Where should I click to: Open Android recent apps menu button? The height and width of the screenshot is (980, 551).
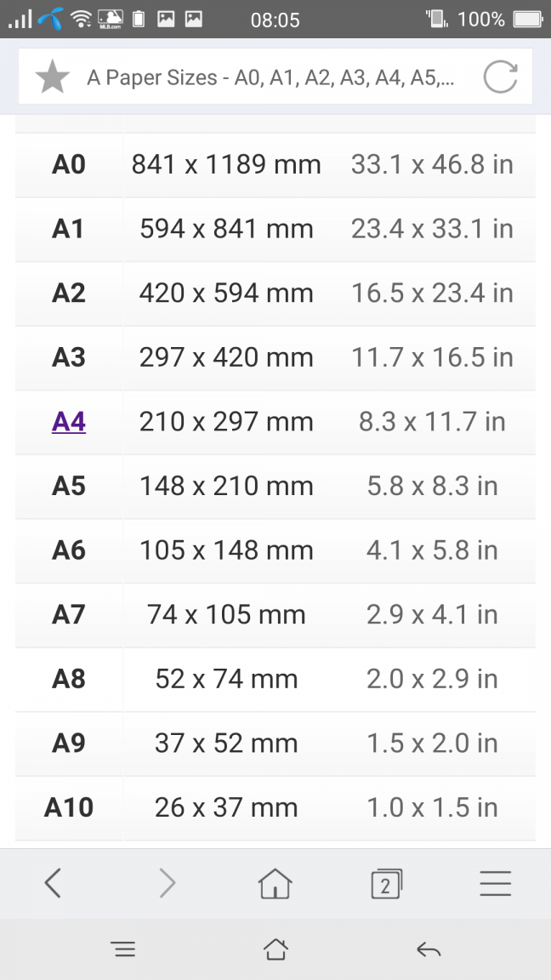coord(123,950)
